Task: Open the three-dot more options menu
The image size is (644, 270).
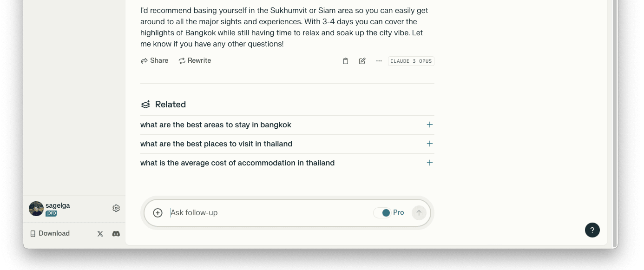Action: [x=379, y=61]
